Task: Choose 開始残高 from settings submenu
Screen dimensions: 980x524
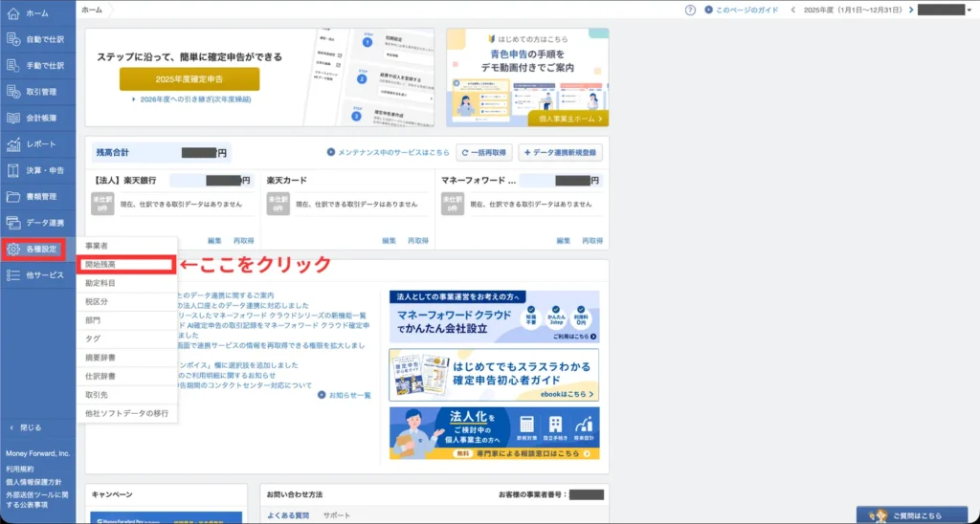Action: tap(127, 265)
